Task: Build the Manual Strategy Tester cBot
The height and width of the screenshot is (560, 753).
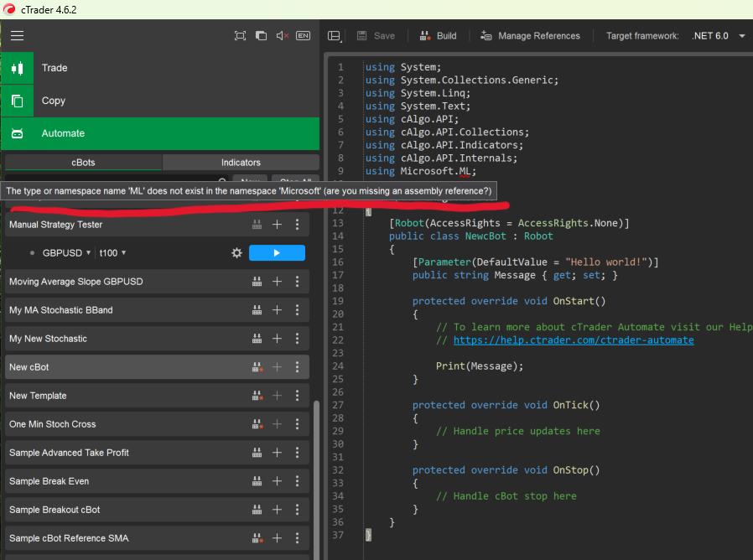Action: pyautogui.click(x=257, y=225)
